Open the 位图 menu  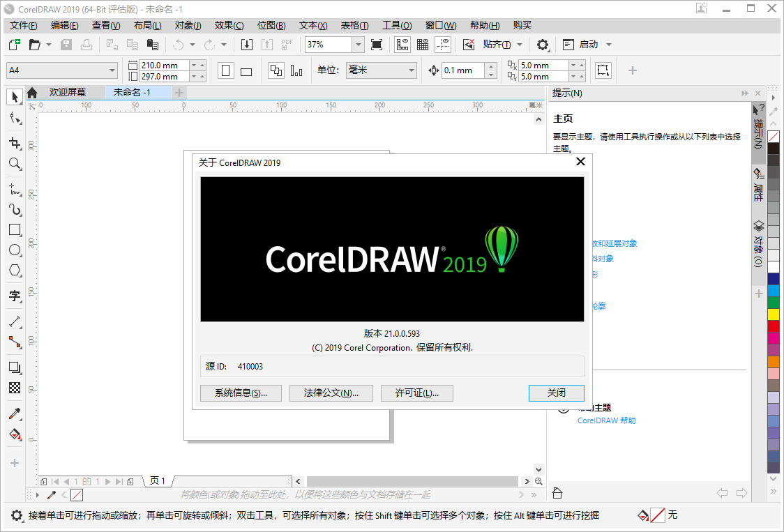pos(271,26)
